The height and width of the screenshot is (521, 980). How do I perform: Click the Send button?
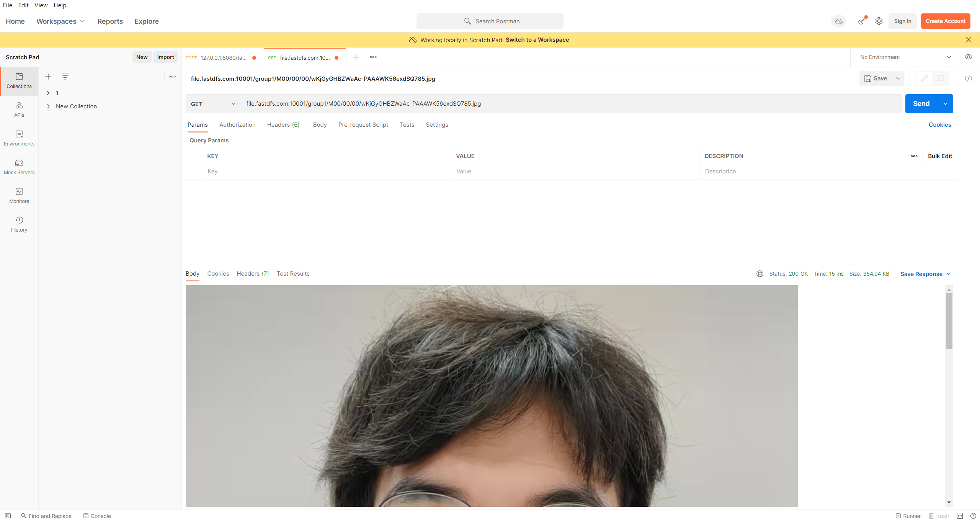pos(921,104)
